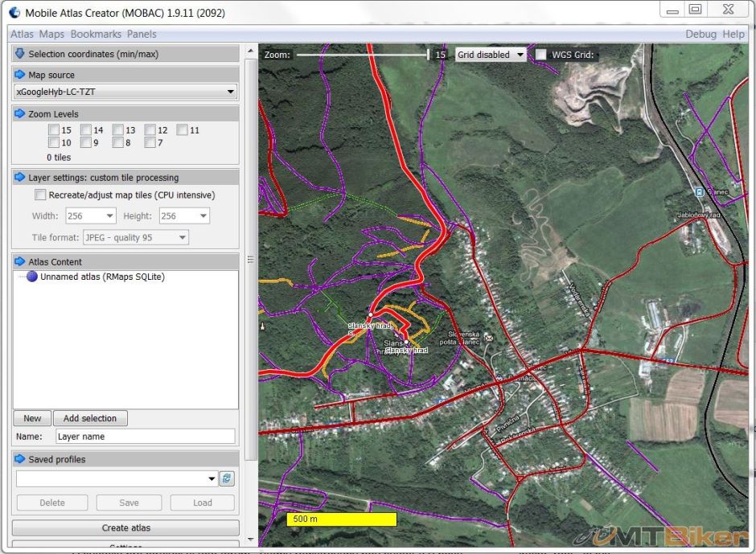Reload the saved profiles list

227,478
